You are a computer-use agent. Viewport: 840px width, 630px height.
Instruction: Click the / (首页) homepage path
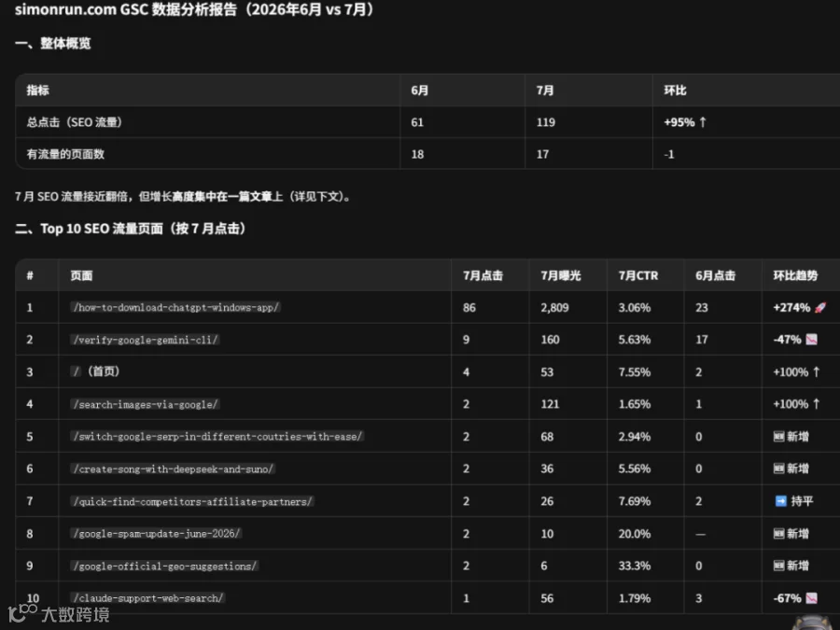[95, 371]
